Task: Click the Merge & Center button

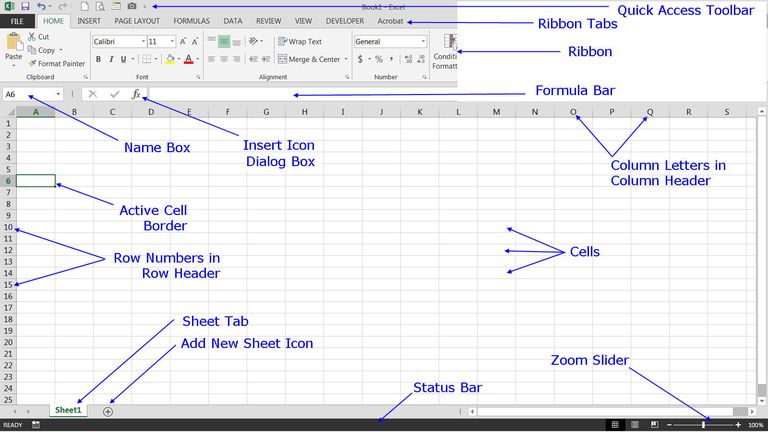Action: [309, 59]
